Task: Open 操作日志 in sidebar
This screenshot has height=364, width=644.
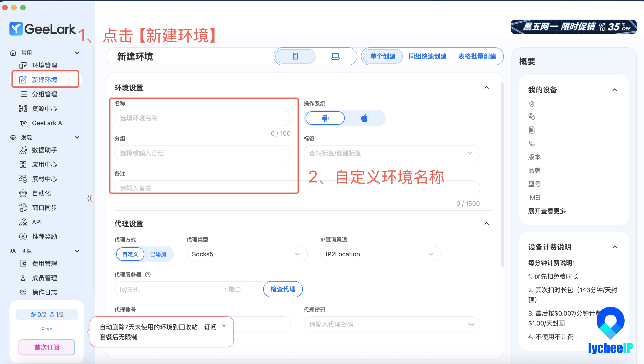Action: coord(45,292)
